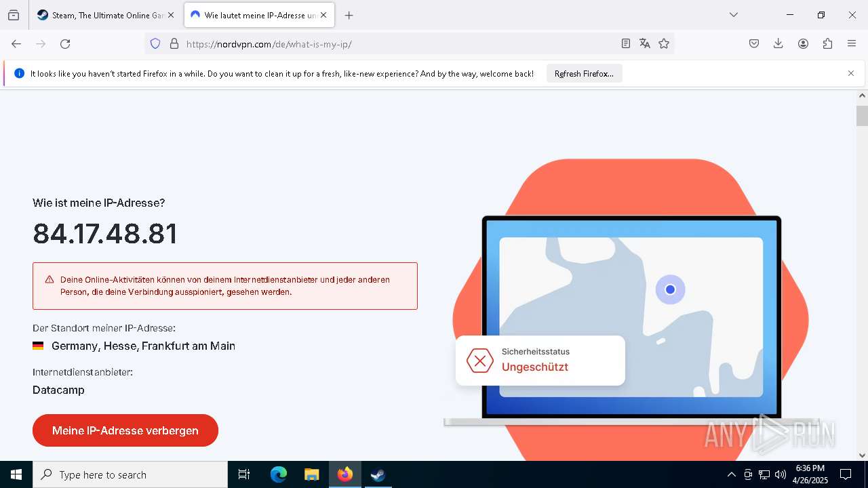Click the Firefox taskbar icon
Screen dimensions: 868x488
click(345, 474)
